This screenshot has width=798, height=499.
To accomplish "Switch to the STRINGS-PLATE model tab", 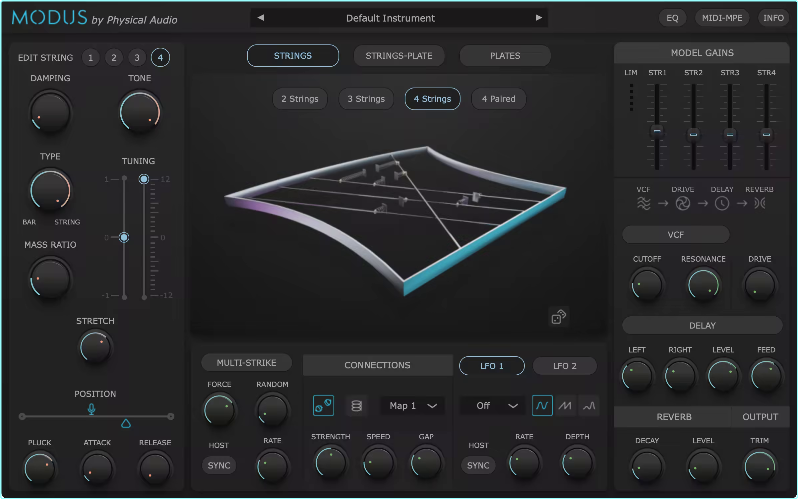I will click(x=399, y=56).
